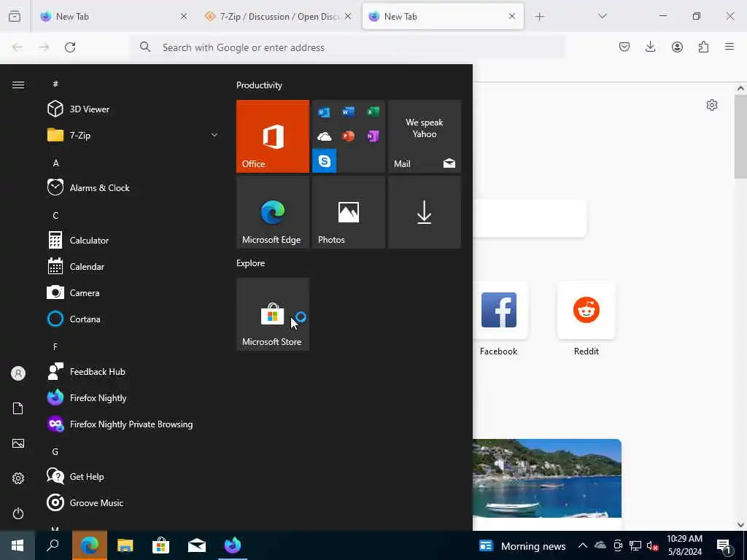The image size is (747, 560).
Task: Open the Microsoft Store tile
Action: pos(273,314)
